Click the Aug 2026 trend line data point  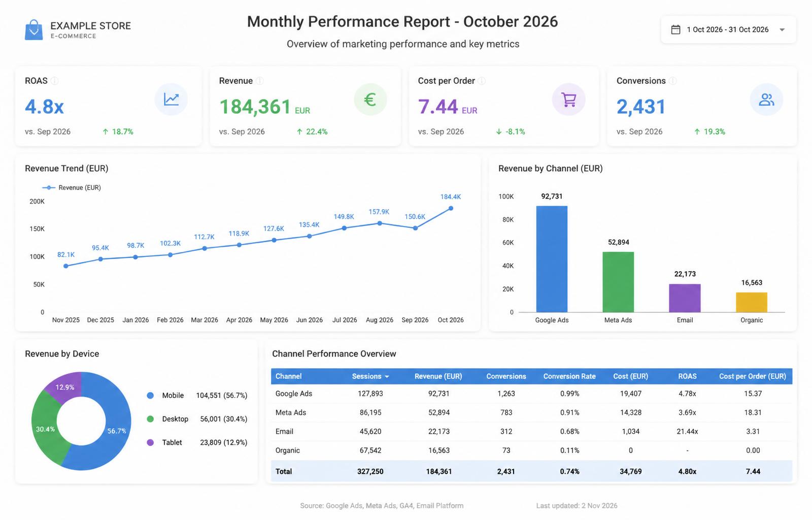tap(380, 223)
